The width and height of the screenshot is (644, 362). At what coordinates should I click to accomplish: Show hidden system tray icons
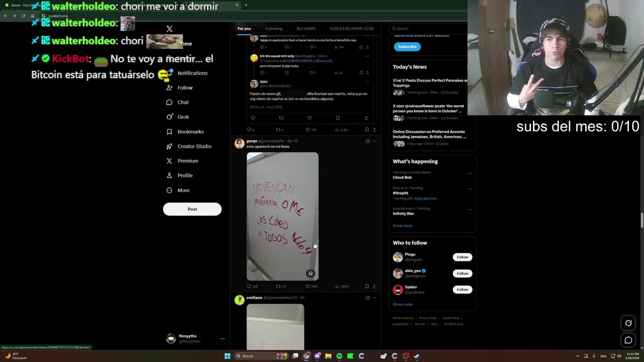578,356
